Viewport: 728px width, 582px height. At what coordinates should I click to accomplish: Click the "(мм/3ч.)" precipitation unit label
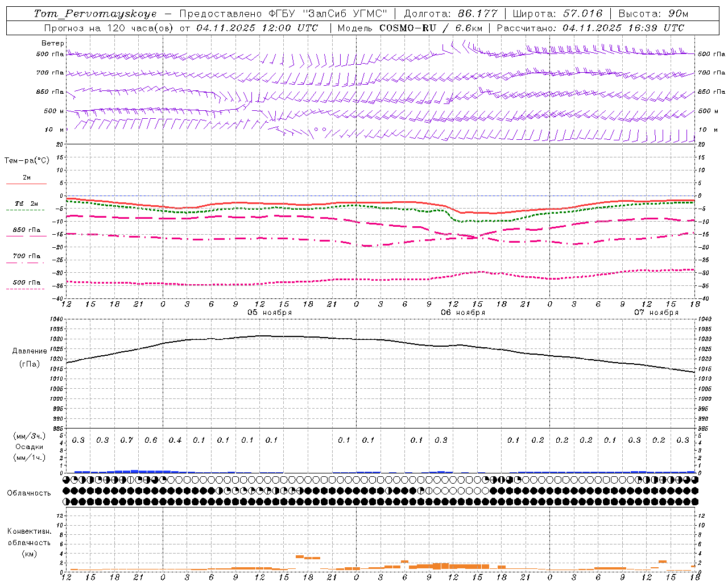[29, 436]
